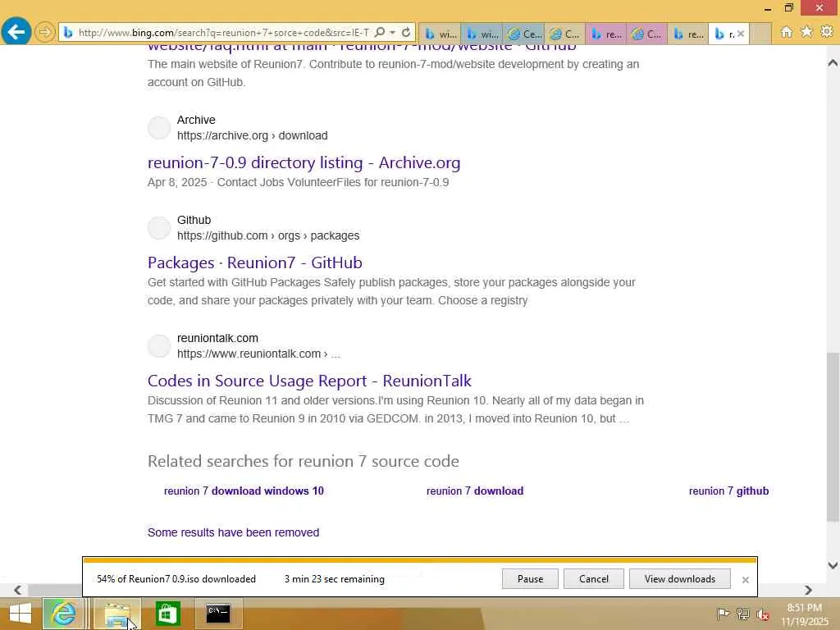Click '3 min 23 sec remaining' text
The image size is (840, 630).
coord(335,579)
